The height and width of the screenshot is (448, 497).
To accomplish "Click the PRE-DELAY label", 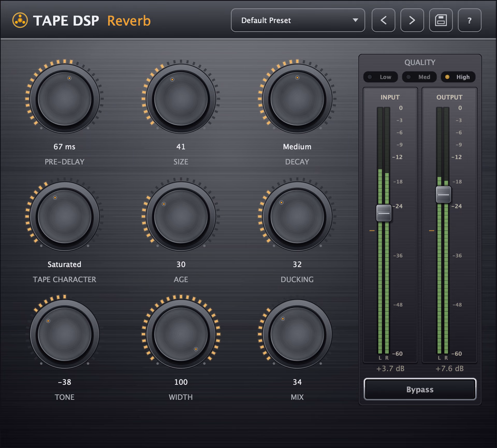I will 65,162.
